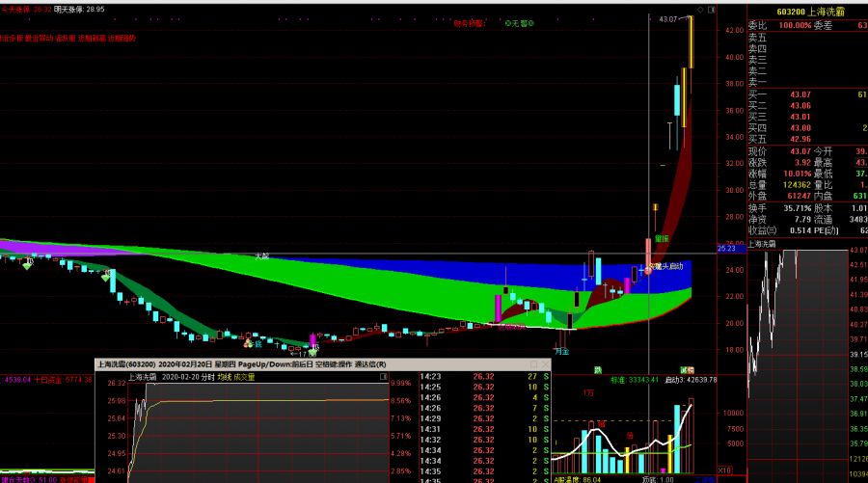This screenshot has width=868, height=483.
Task: Click the 月金 marker under the low candle
Action: [562, 351]
